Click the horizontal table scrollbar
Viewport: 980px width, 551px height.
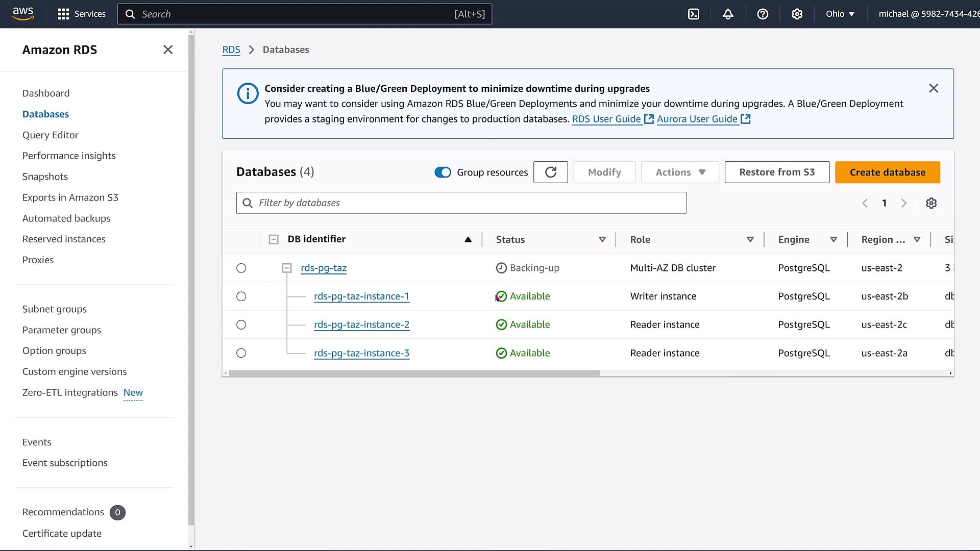[x=414, y=373]
